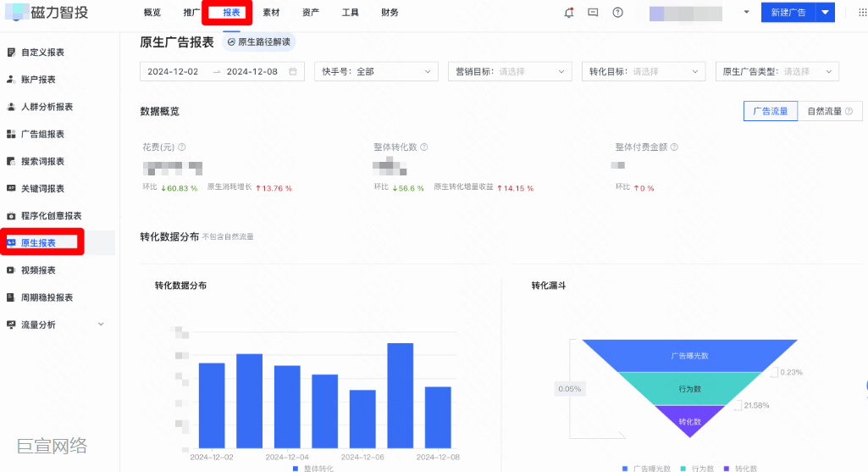Click the 搜索词报表 sidebar icon
The width and height of the screenshot is (868, 472).
(x=11, y=161)
